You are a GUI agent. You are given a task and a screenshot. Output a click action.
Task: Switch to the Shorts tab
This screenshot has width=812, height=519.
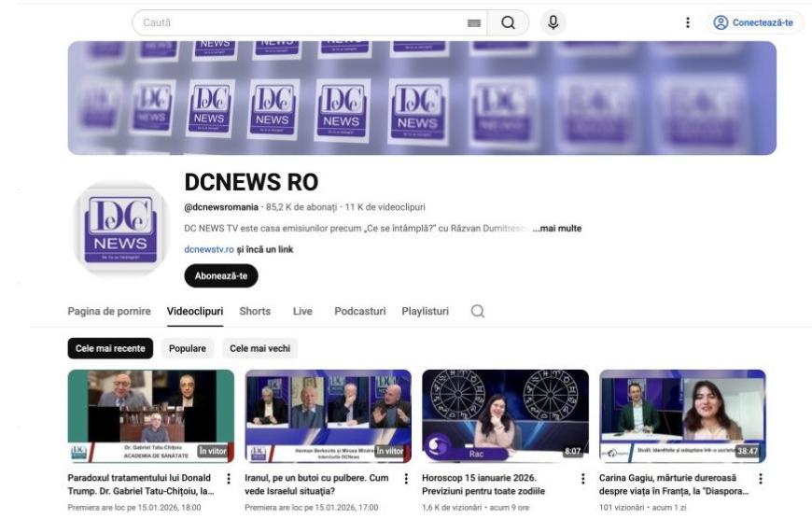coord(255,312)
